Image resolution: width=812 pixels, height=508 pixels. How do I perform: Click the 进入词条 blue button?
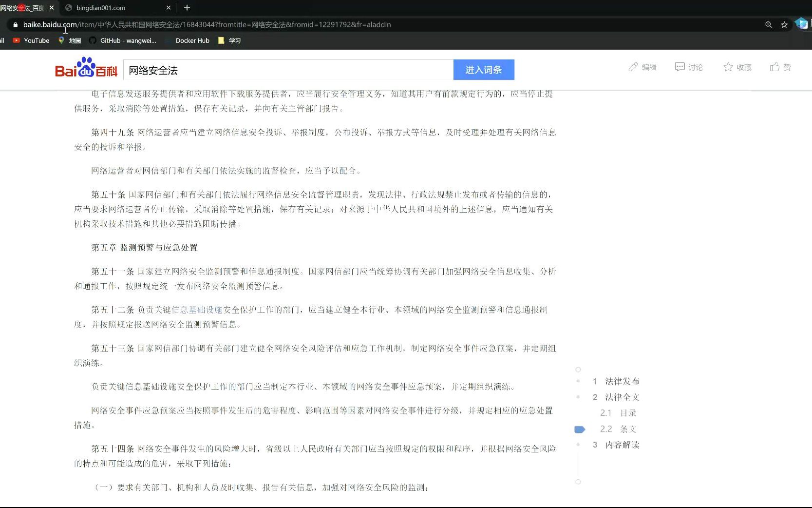(x=483, y=70)
